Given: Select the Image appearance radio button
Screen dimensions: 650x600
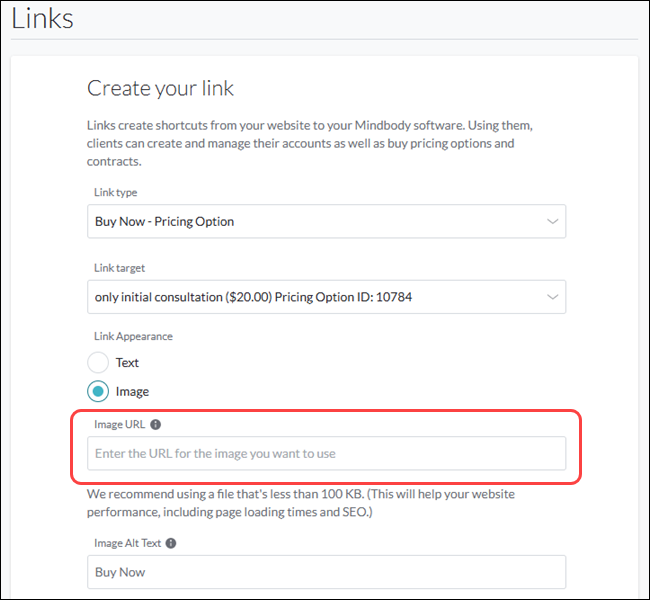Looking at the screenshot, I should click(98, 391).
